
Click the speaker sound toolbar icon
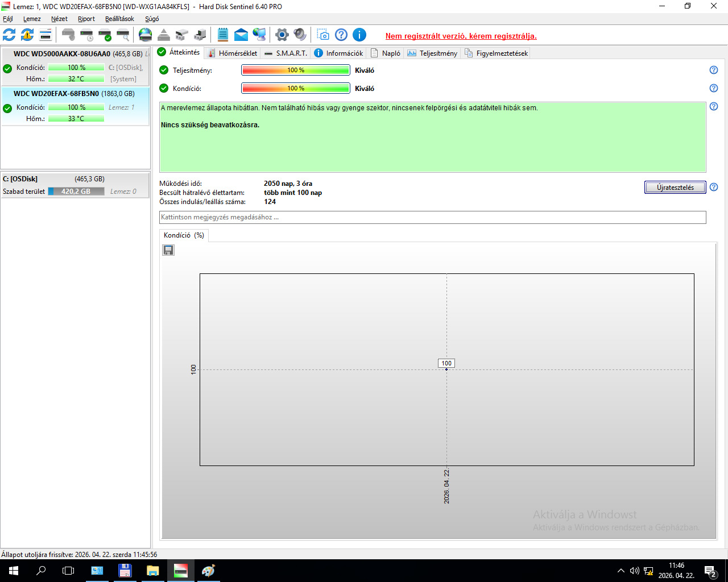click(x=300, y=35)
